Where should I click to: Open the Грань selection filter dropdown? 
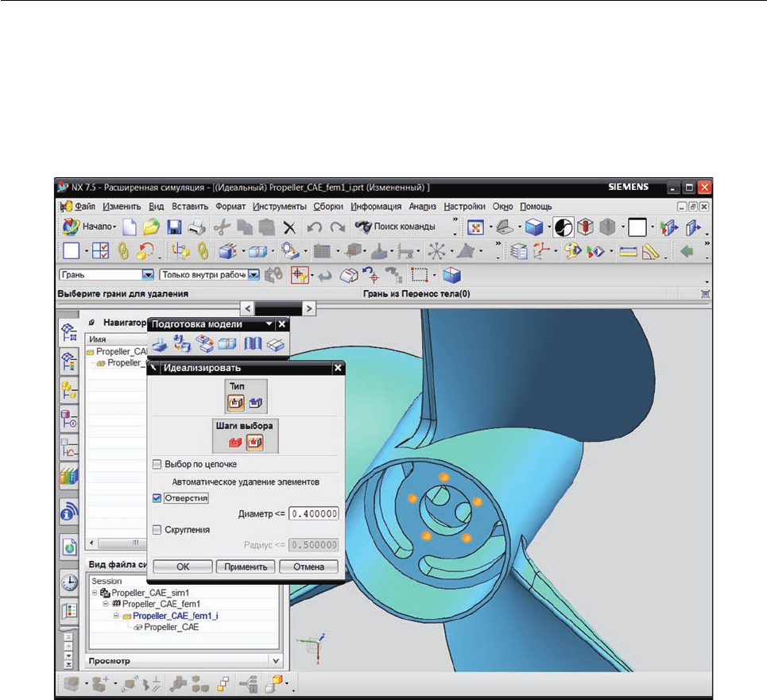tap(148, 275)
